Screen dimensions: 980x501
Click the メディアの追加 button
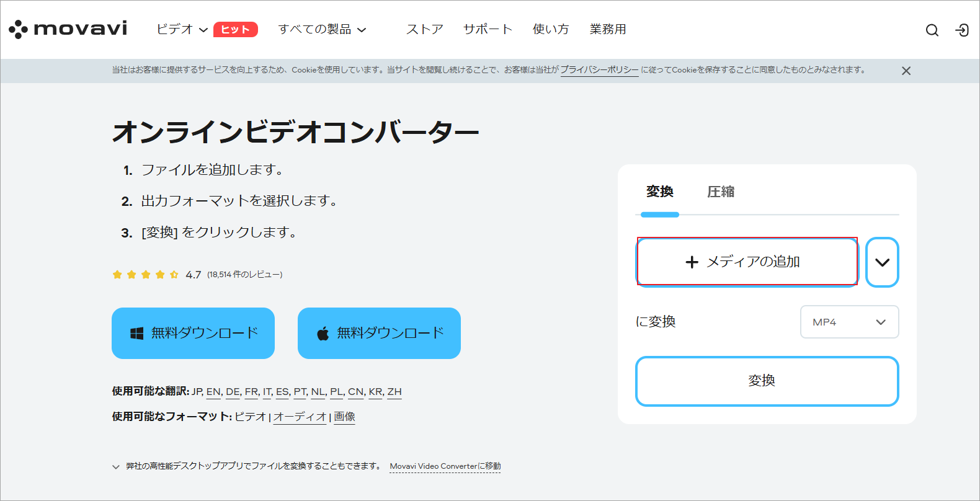pyautogui.click(x=747, y=262)
